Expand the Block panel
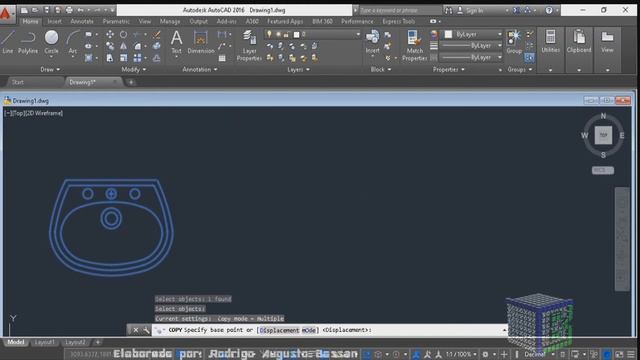The image size is (640, 360). click(380, 69)
